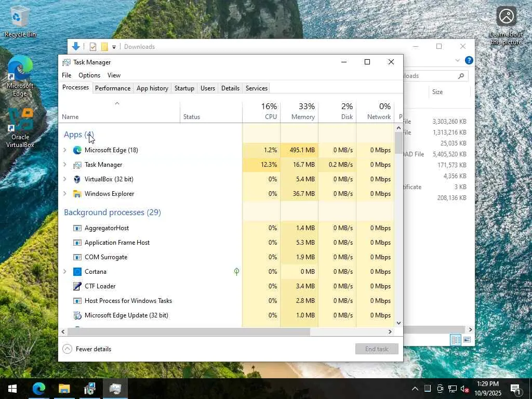The width and height of the screenshot is (532, 399).
Task: Click Learn about this picture icon
Action: 506,25
